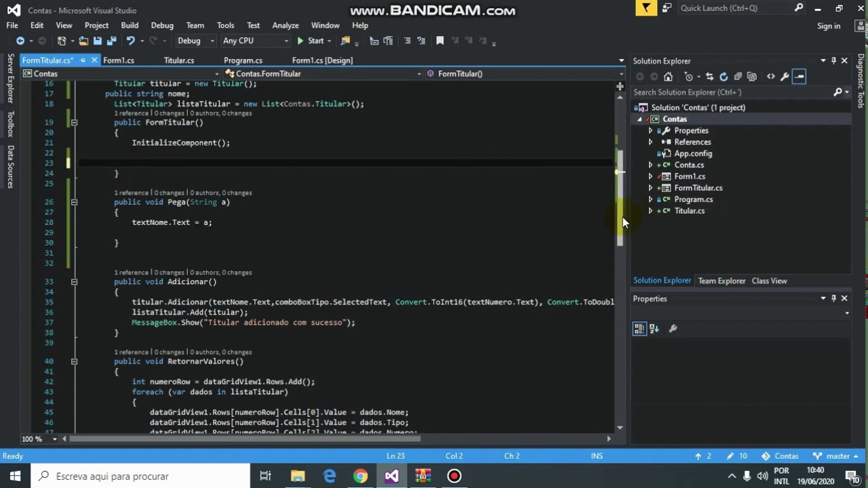Click the Sync with Active Document icon
The image size is (868, 488).
pos(709,77)
